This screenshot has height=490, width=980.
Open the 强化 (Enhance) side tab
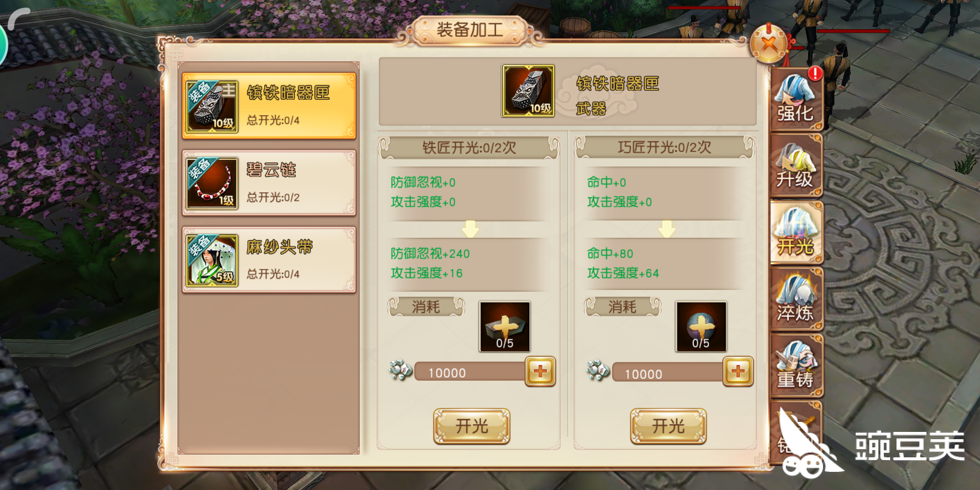point(797,98)
